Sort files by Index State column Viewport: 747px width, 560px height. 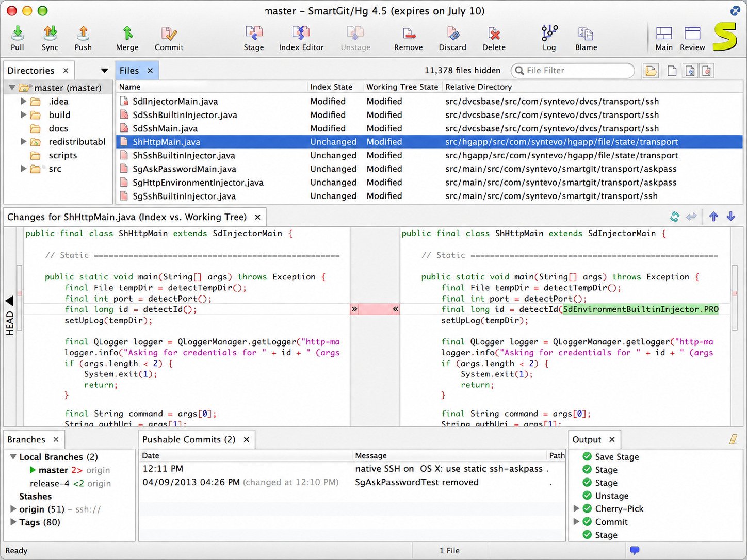pyautogui.click(x=335, y=87)
